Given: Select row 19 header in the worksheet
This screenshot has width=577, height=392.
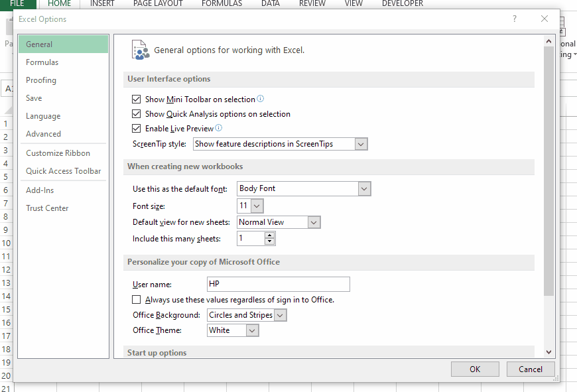Looking at the screenshot, I should [x=6, y=362].
